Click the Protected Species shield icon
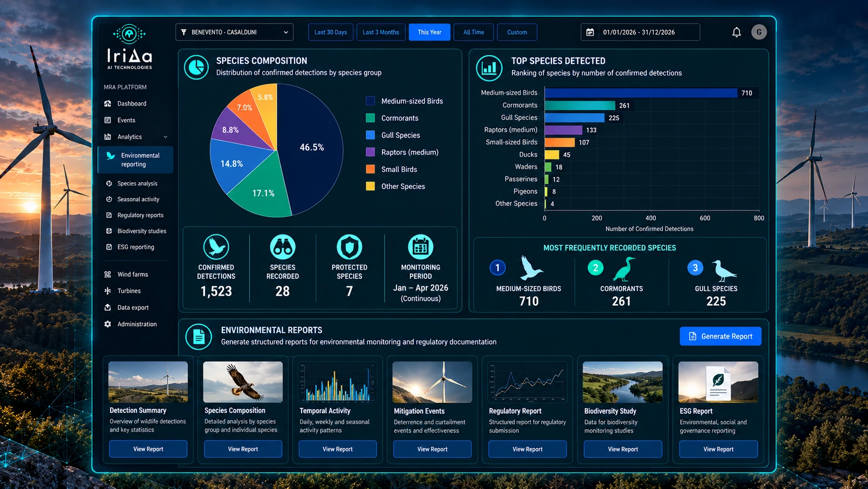This screenshot has width=868, height=489. click(x=349, y=247)
